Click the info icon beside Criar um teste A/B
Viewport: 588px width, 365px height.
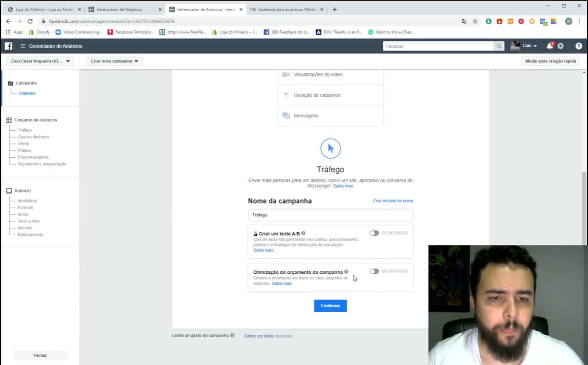tap(303, 233)
